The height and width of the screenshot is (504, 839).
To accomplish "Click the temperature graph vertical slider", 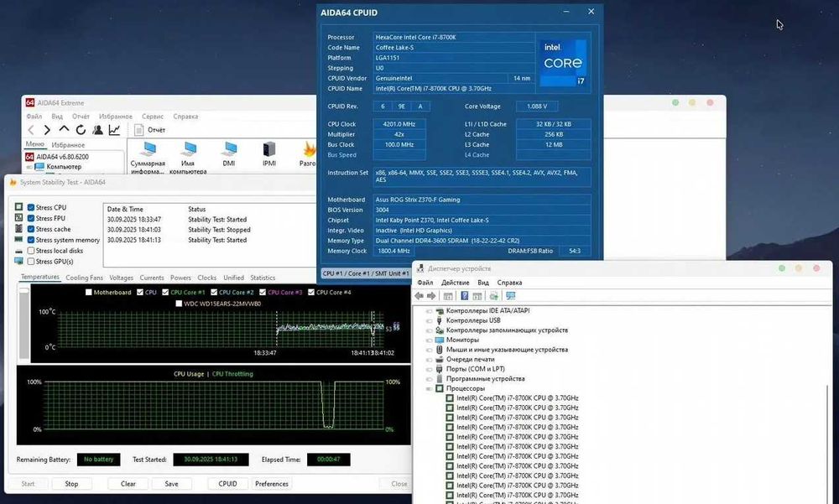I will coord(24,324).
